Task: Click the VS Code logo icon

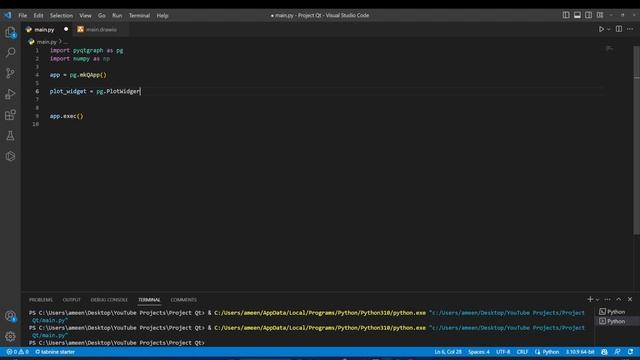Action: point(8,16)
